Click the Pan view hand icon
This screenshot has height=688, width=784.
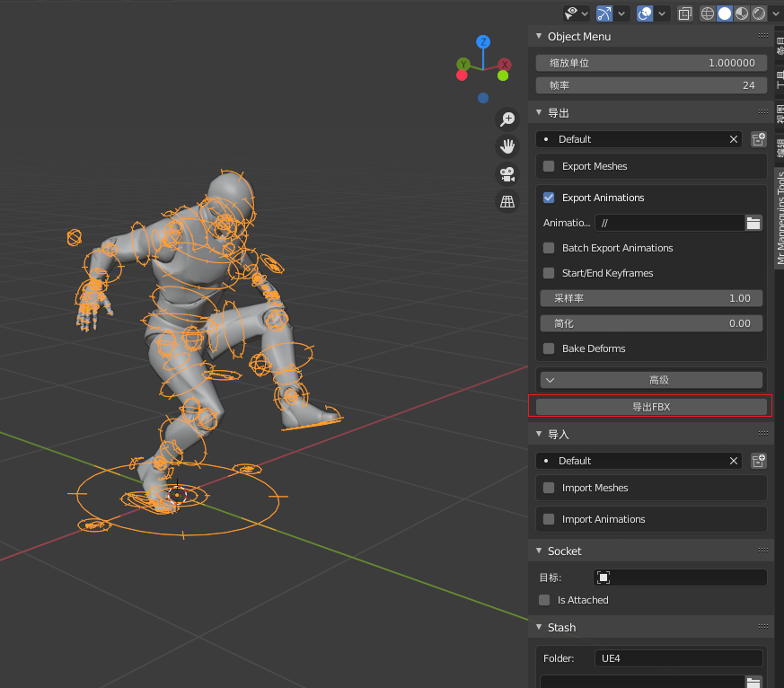click(507, 146)
